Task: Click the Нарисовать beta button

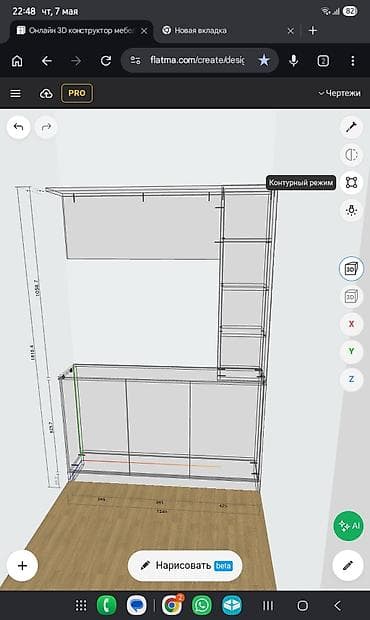Action: pyautogui.click(x=185, y=565)
